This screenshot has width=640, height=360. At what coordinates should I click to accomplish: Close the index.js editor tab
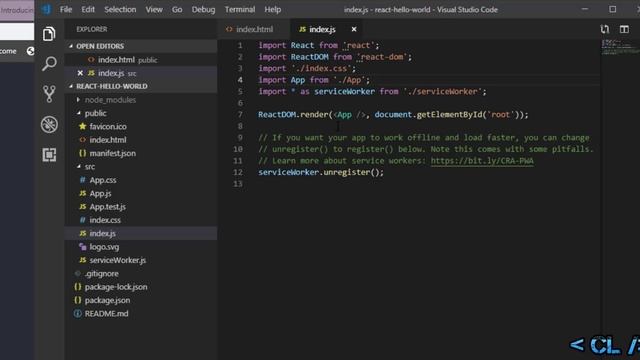pyautogui.click(x=354, y=29)
